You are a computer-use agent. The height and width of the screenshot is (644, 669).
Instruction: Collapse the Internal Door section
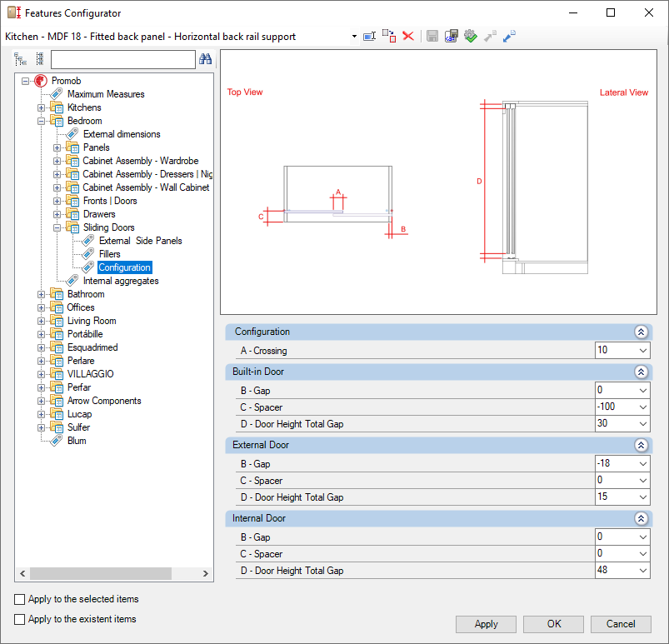point(641,518)
